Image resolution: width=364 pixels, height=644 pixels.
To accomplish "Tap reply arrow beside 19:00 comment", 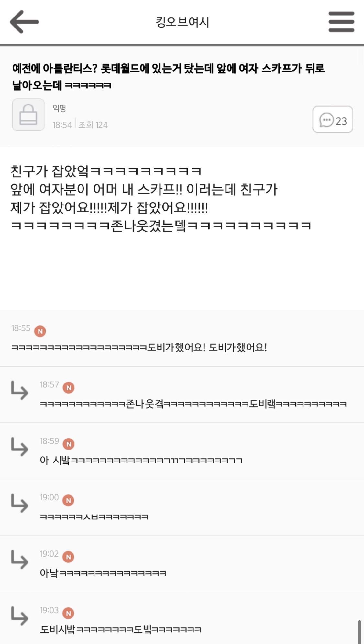I will (x=19, y=503).
